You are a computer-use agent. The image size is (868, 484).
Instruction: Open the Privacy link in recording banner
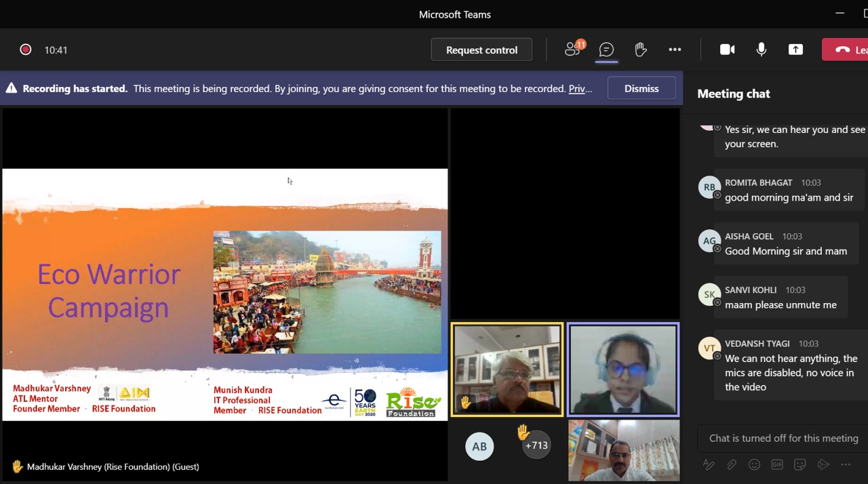click(x=580, y=89)
